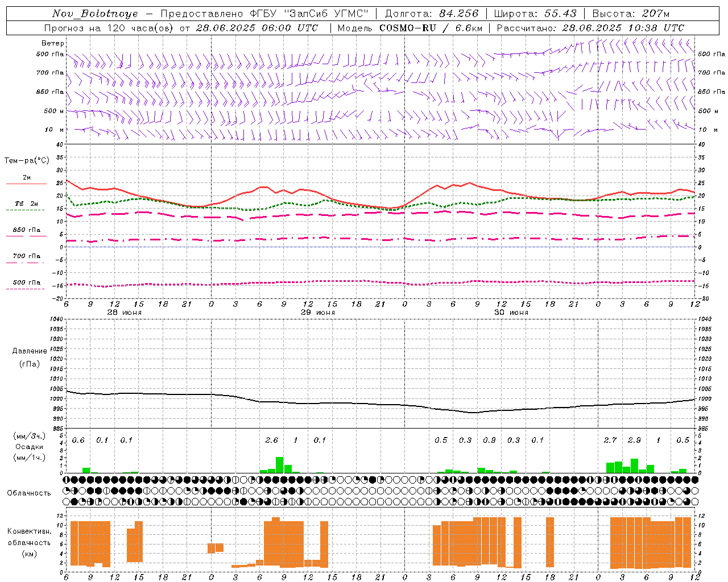
Task: Click the station name Nov_Bolotnoye in header
Action: 95,14
